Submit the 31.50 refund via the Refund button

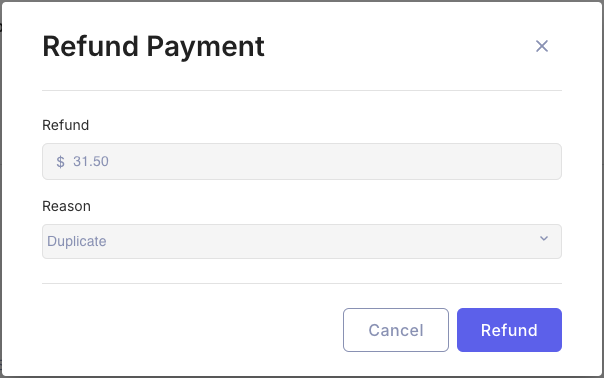point(509,330)
